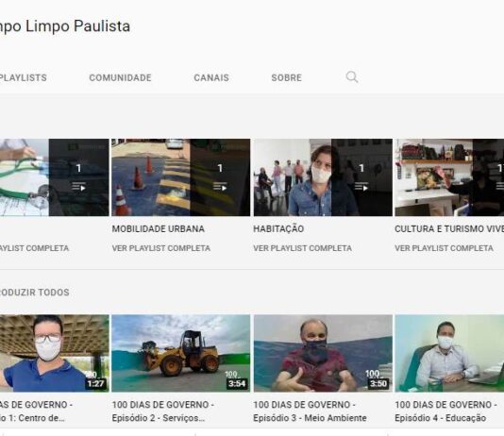Open the Mobilidade Urbana traffic cones thumbnail

(180, 177)
